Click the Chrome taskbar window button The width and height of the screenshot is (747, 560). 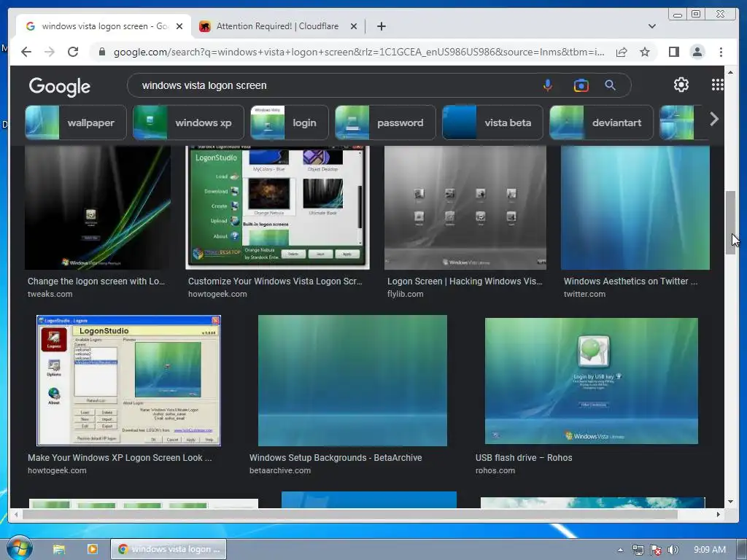169,549
